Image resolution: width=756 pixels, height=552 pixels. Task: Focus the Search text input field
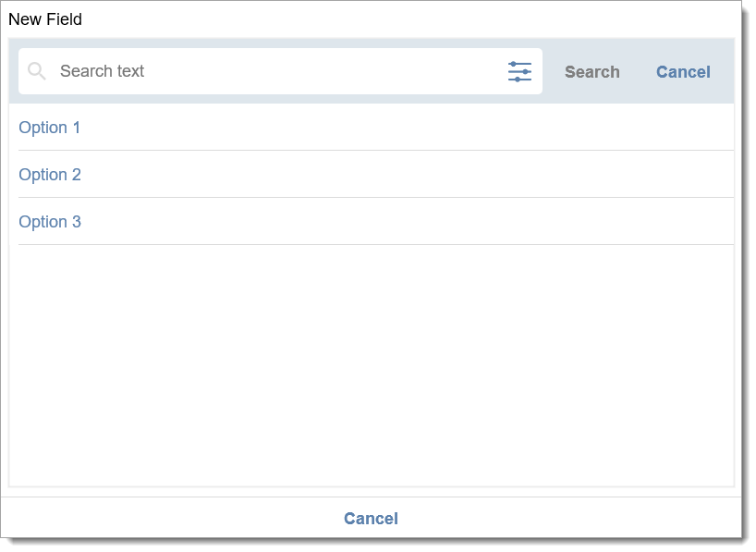[274, 71]
